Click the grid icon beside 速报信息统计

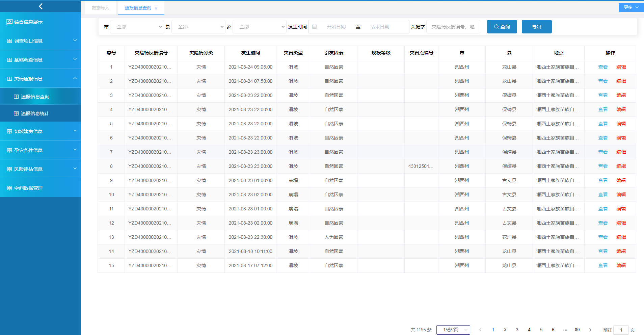16,113
